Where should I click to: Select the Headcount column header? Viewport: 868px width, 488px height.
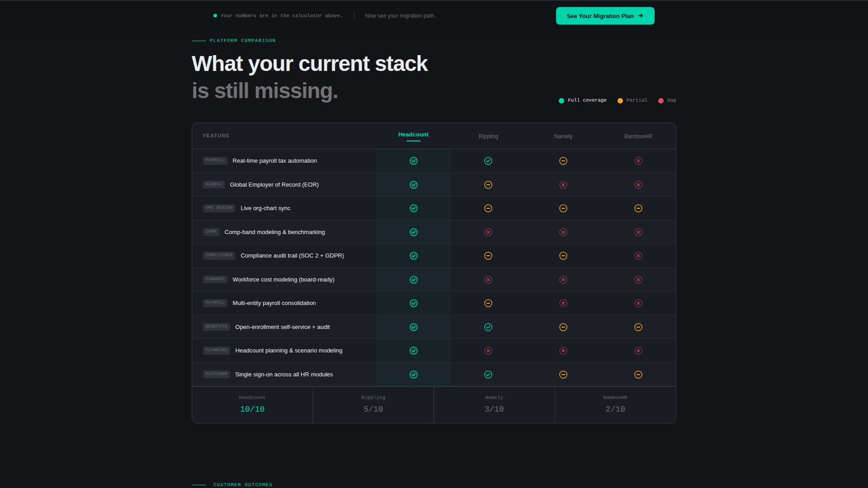[x=413, y=135]
